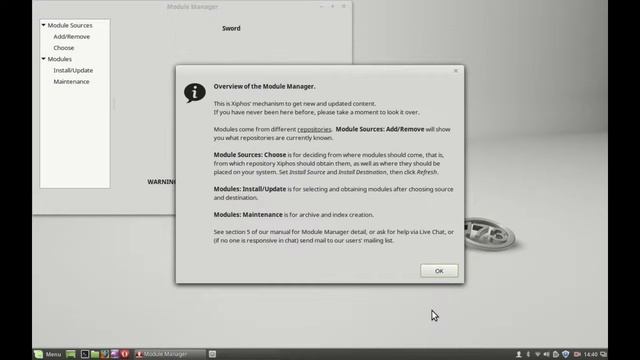The height and width of the screenshot is (360, 640).
Task: Open the Wi-Fi network tray icon
Action: click(x=538, y=354)
